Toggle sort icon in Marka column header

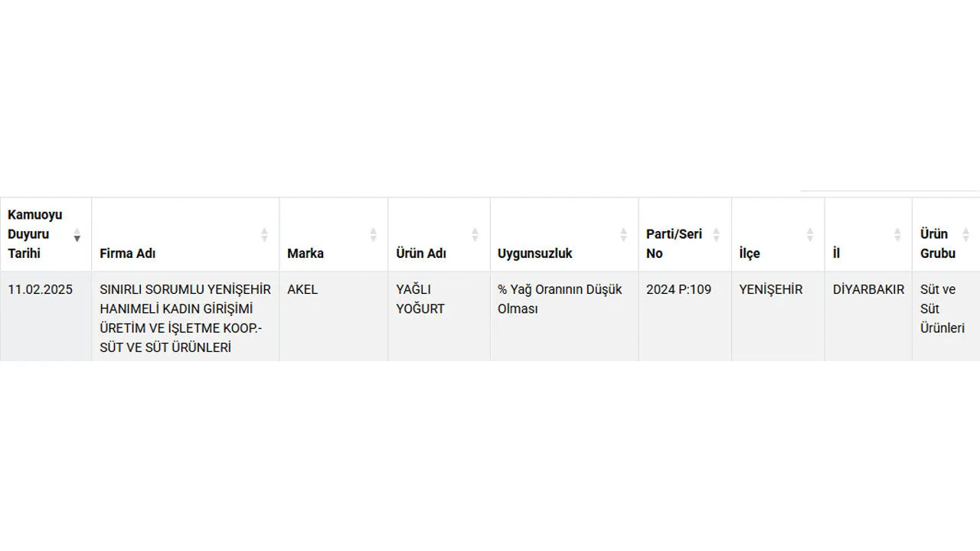373,234
